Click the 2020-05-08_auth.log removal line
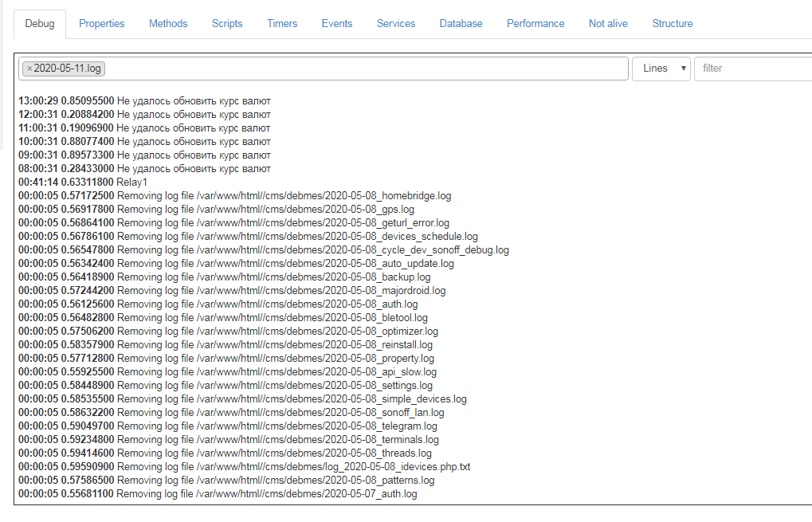Screen dimensions: 812x522 pos(218,304)
